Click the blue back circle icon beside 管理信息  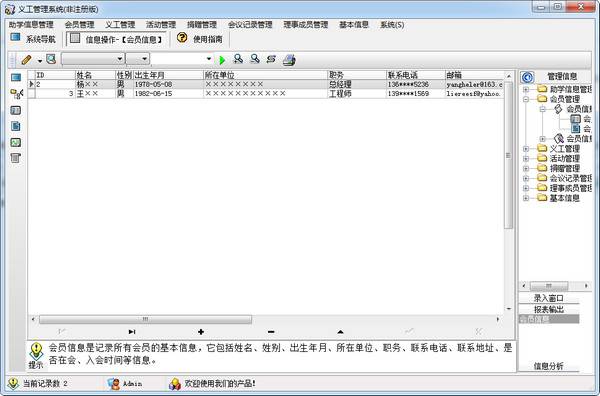pos(527,77)
